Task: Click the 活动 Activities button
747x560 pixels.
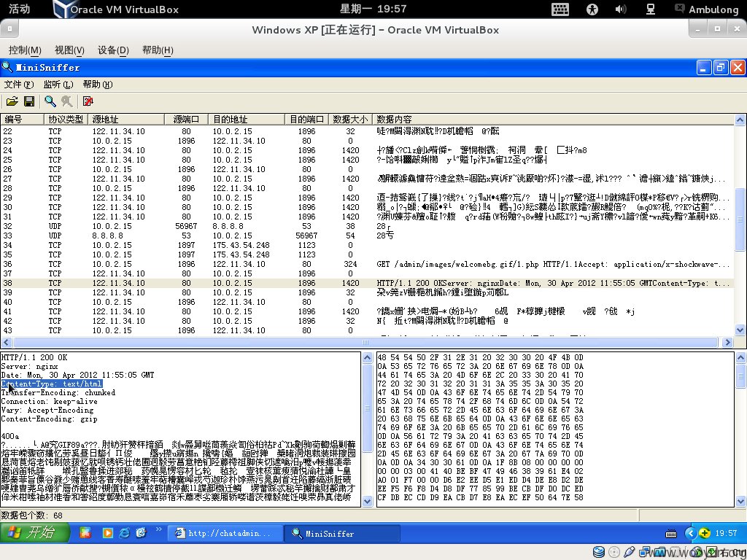Action: click(20, 9)
